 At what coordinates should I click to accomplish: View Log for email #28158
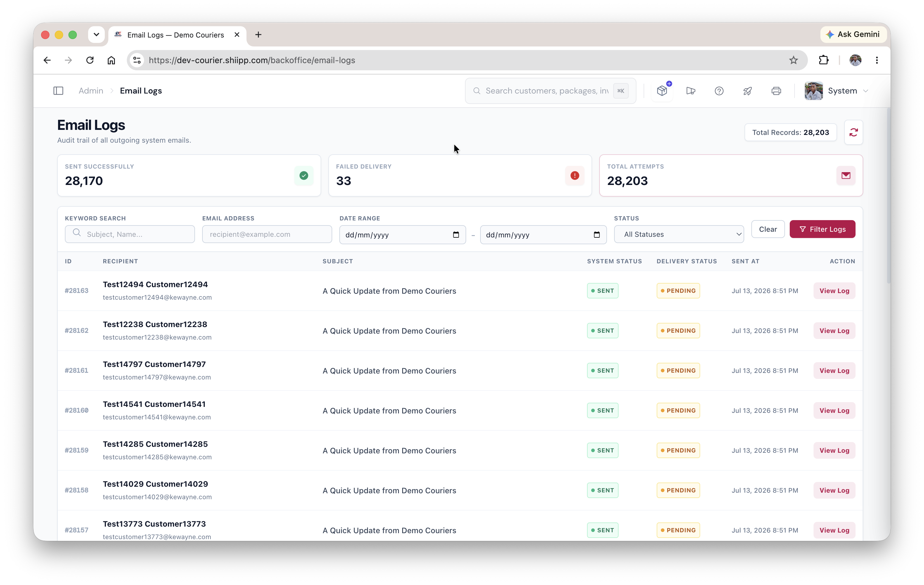(834, 491)
